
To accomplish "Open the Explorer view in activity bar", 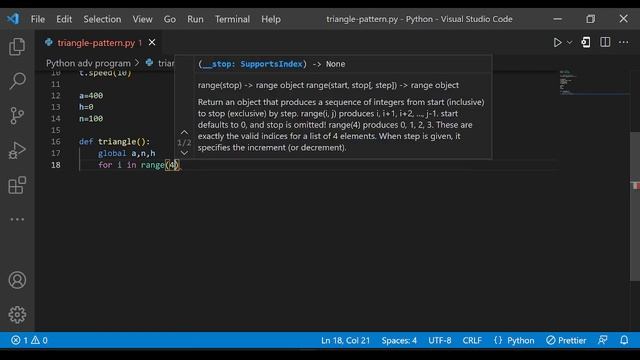I will 17,47.
